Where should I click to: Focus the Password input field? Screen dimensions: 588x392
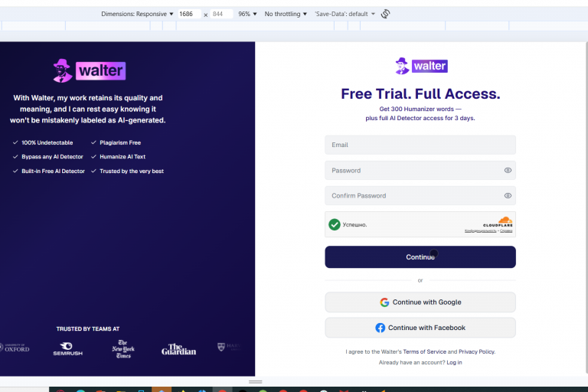tap(420, 170)
